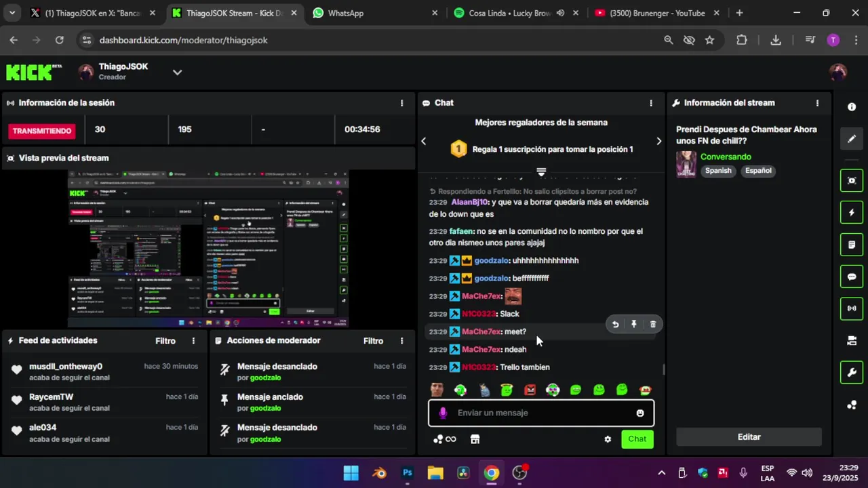
Task: Open Photoshop from the Windows taskbar
Action: pyautogui.click(x=407, y=473)
